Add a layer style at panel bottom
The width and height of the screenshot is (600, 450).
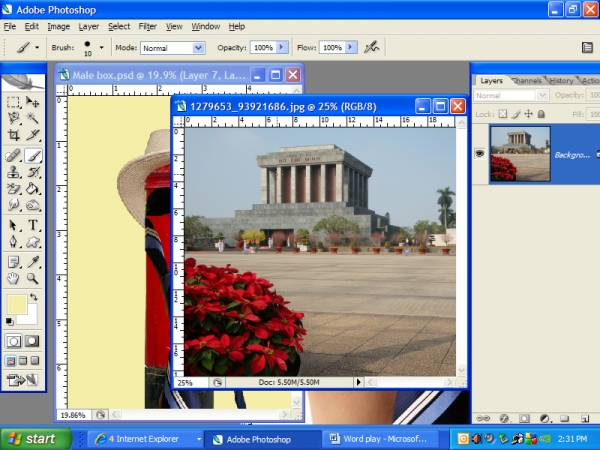tap(504, 418)
